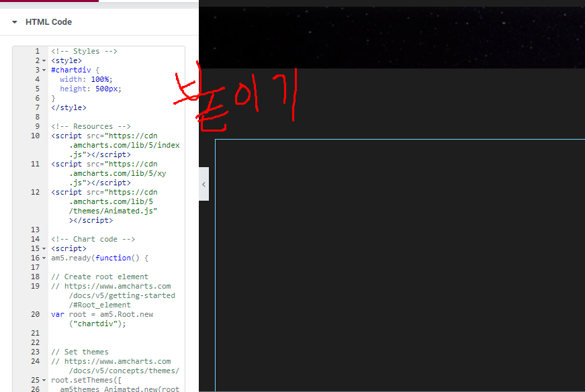Click the '<!-- Styles -->' comment line
The height and width of the screenshot is (392, 585).
point(84,51)
